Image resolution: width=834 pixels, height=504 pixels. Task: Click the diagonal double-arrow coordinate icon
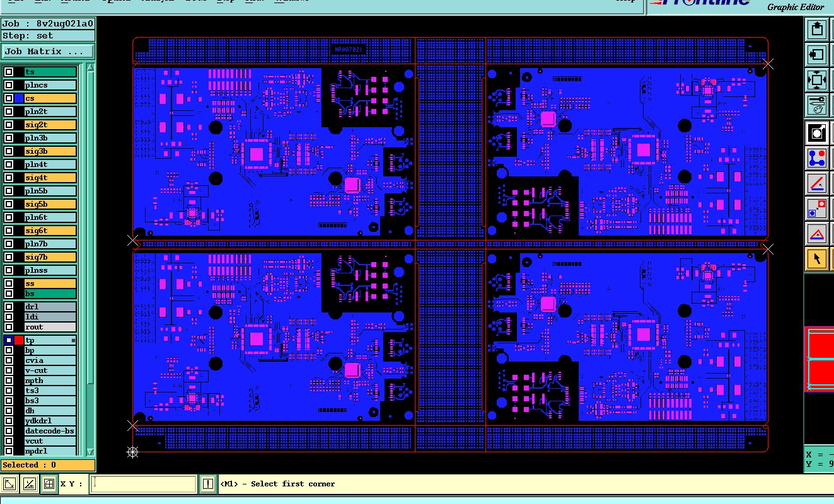click(9, 484)
